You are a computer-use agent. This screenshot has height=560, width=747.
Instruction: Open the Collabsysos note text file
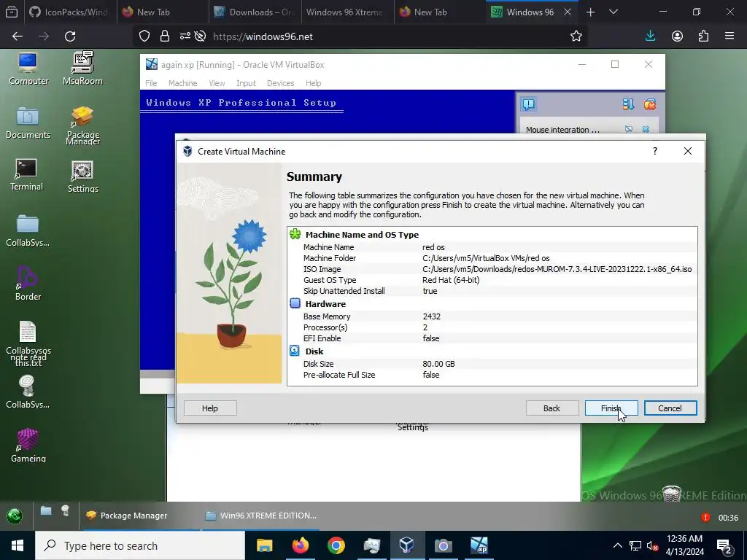pyautogui.click(x=28, y=343)
